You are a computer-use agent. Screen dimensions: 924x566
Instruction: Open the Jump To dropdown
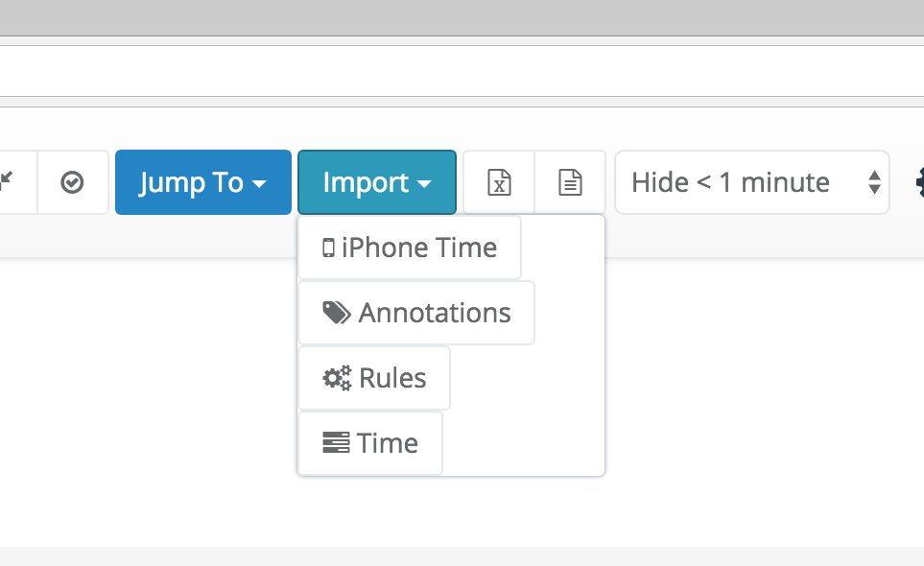[x=203, y=182]
